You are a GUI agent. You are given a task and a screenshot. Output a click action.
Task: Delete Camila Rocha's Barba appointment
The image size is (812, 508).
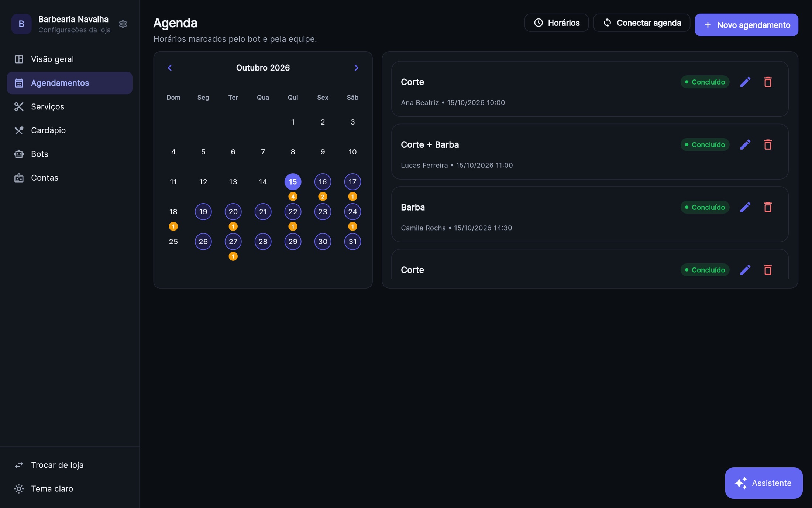(x=768, y=207)
